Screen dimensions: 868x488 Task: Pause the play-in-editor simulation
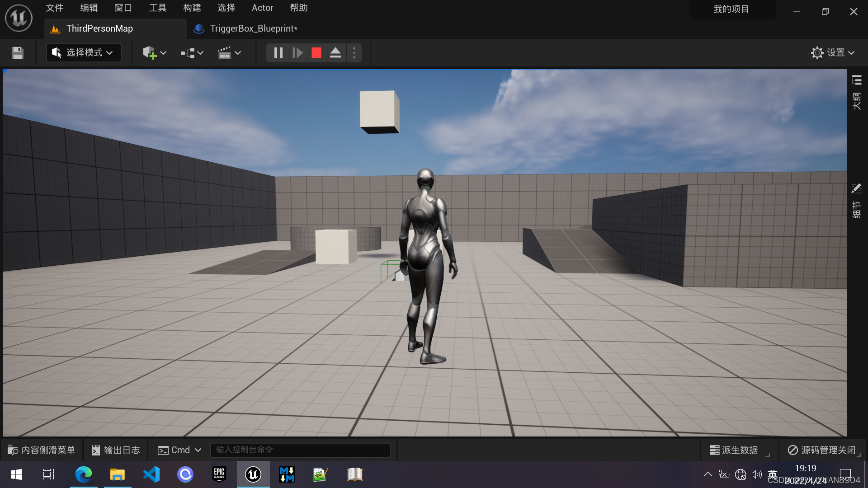[x=278, y=53]
